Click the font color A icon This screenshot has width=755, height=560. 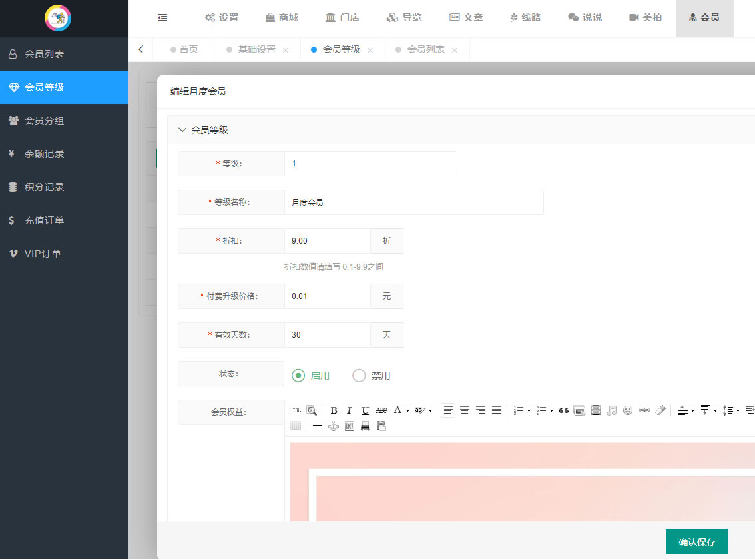pyautogui.click(x=397, y=410)
